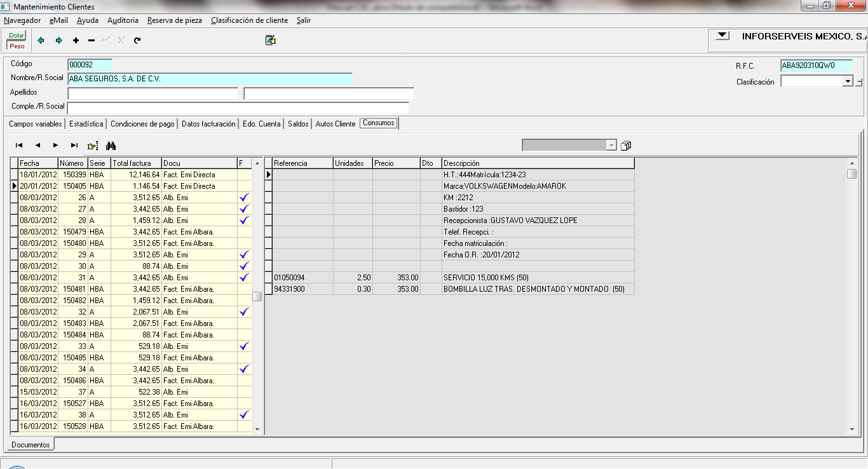Click the greyed-out confirm checkmark toolbar icon
868x469 pixels.
tap(106, 41)
